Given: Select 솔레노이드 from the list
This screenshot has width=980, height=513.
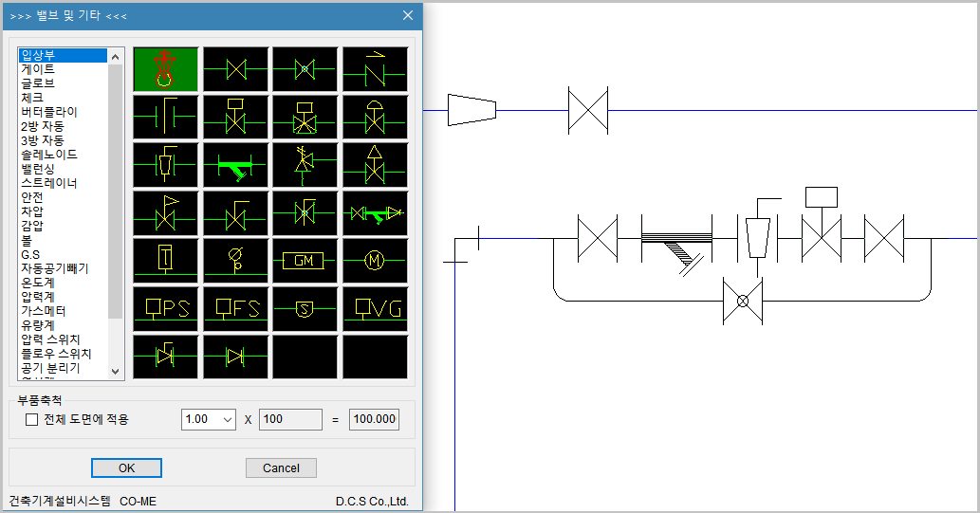Looking at the screenshot, I should click(49, 155).
